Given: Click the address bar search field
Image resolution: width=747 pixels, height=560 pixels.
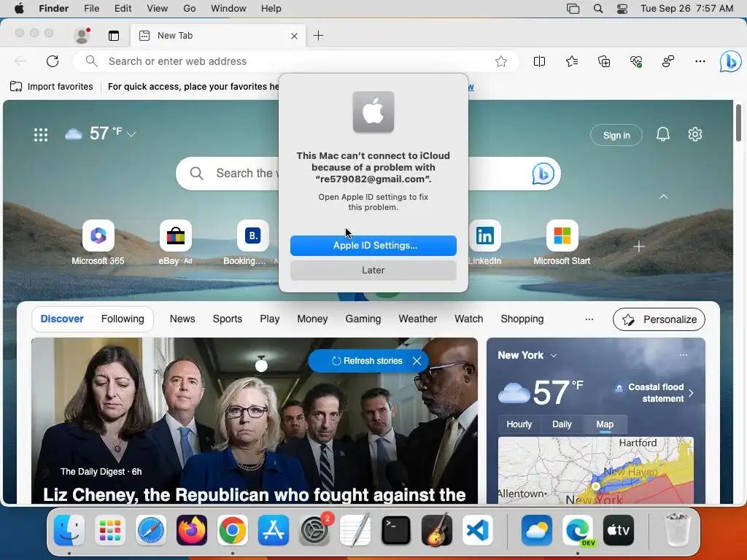Looking at the screenshot, I should coord(295,61).
